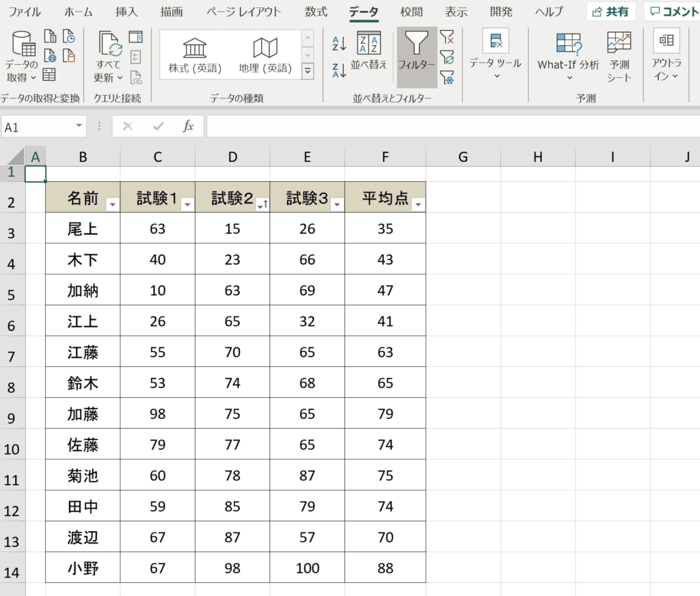Open the Recent Sources icon
Image resolution: width=700 pixels, height=596 pixels.
[69, 36]
